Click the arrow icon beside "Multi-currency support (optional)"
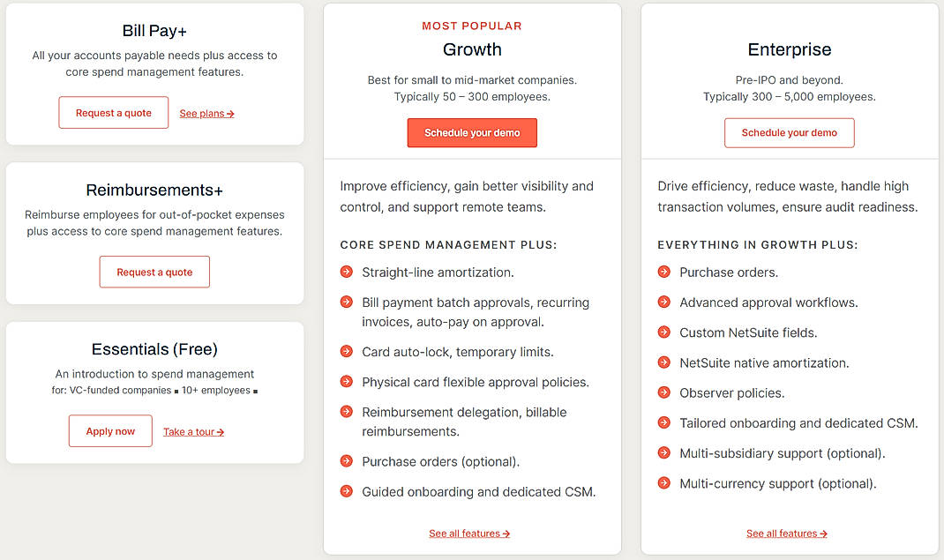The height and width of the screenshot is (560, 944). (663, 483)
